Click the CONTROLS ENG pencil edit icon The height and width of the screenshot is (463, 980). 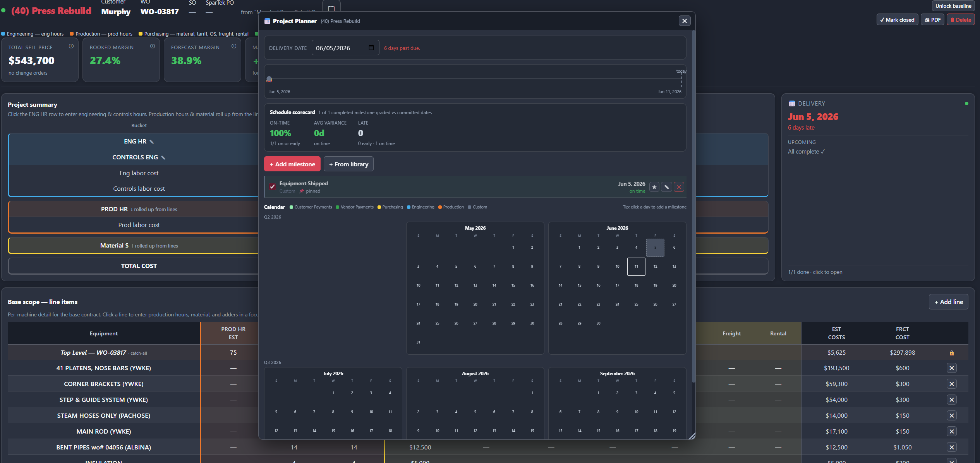point(163,158)
